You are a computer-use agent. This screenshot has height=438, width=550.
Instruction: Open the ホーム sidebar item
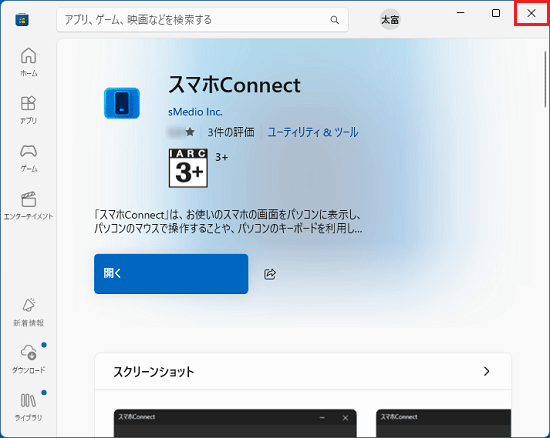(28, 62)
